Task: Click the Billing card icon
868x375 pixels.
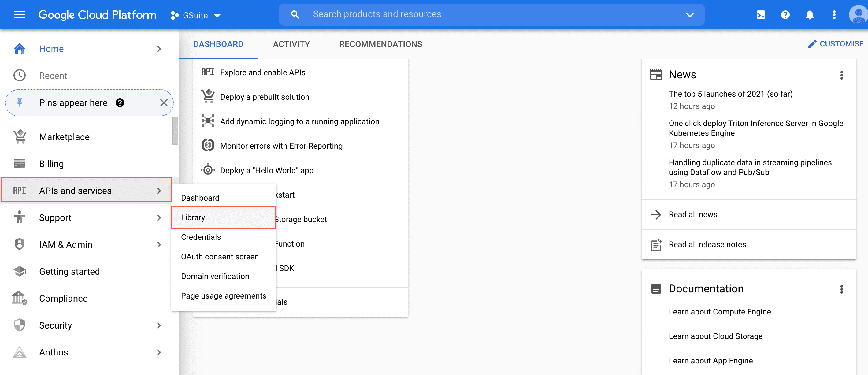Action: 19,163
